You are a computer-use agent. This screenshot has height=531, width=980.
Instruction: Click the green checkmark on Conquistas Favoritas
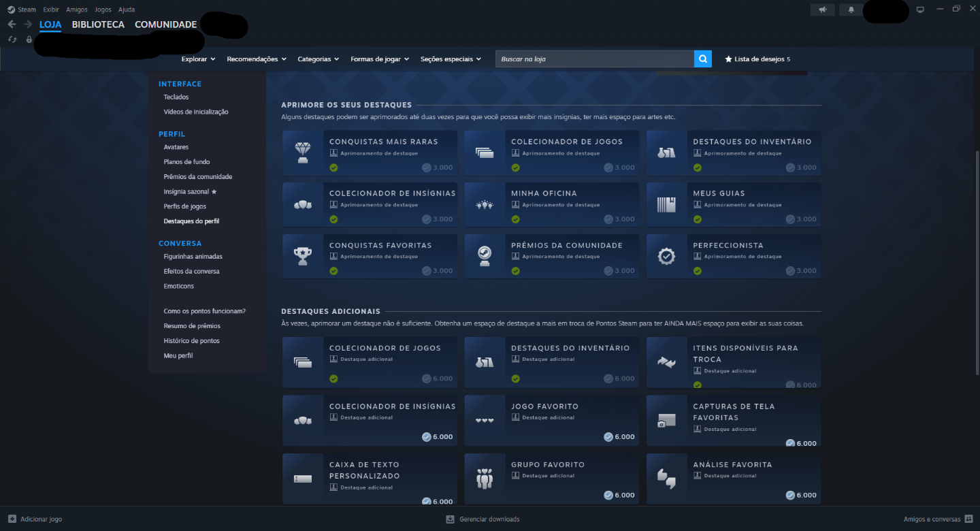point(333,271)
